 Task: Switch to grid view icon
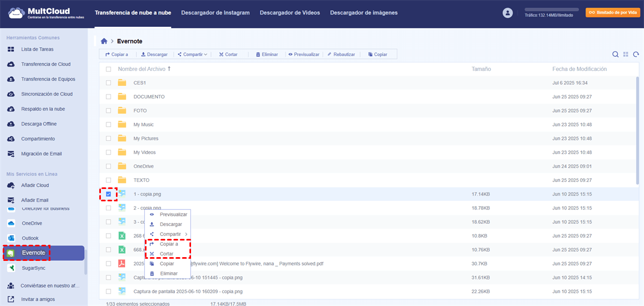tap(626, 54)
